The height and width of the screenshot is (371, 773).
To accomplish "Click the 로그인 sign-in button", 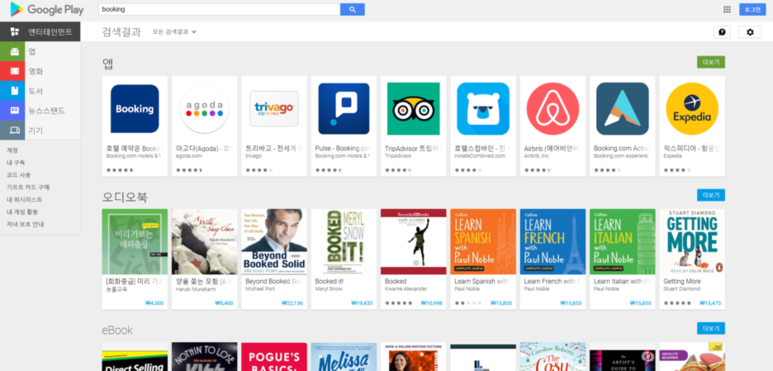I will [752, 9].
